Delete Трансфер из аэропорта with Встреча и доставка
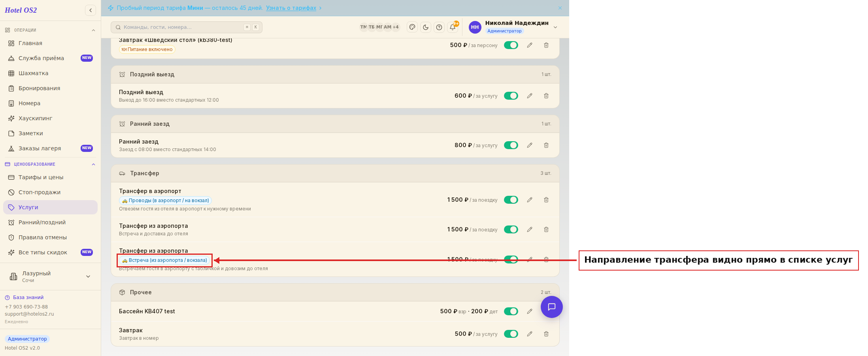 point(546,229)
